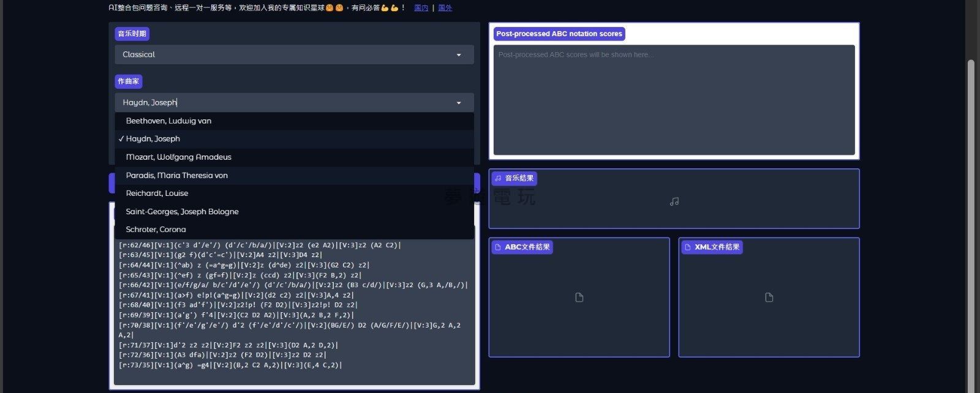
Task: Choose Saint-Georges, Joseph Bologne
Action: 182,212
